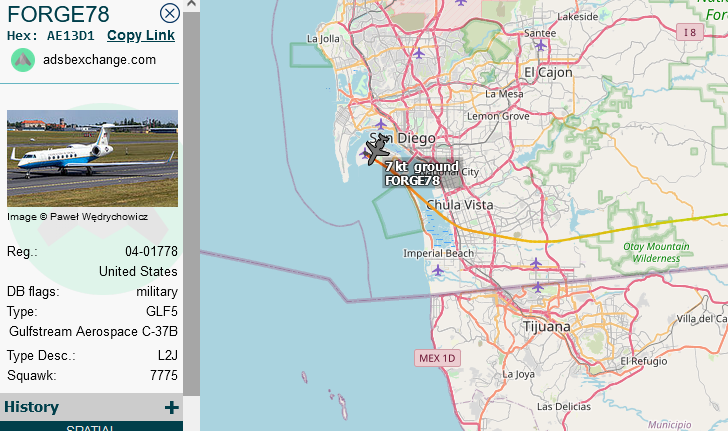Click the Tijuana city label on map

tap(546, 327)
